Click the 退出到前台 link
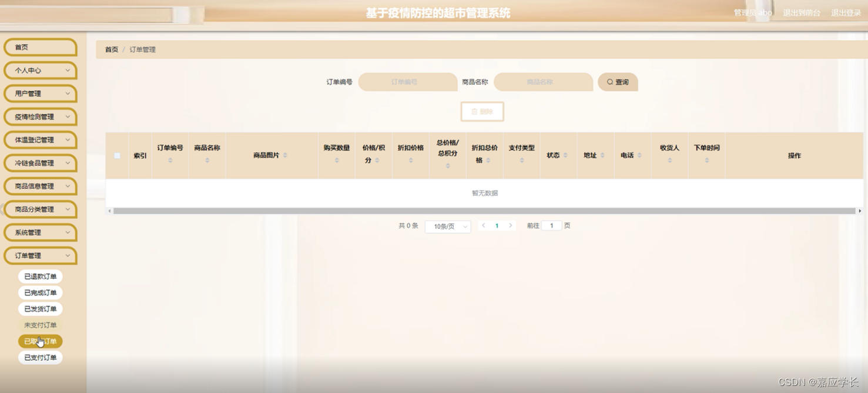868x393 pixels. click(802, 13)
